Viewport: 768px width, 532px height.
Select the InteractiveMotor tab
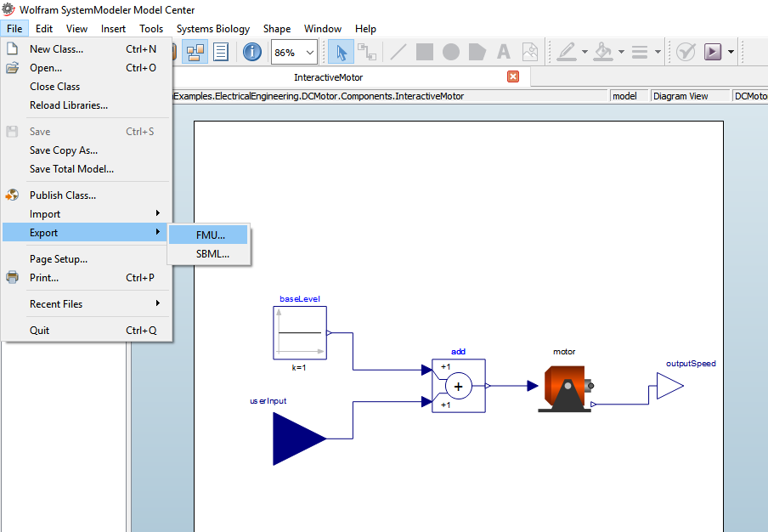[328, 77]
